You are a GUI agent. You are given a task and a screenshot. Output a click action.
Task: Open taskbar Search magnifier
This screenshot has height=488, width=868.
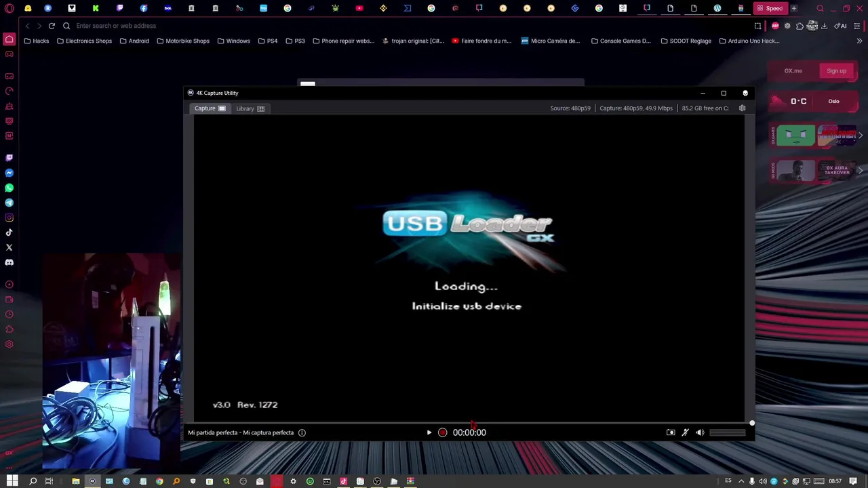pyautogui.click(x=33, y=481)
